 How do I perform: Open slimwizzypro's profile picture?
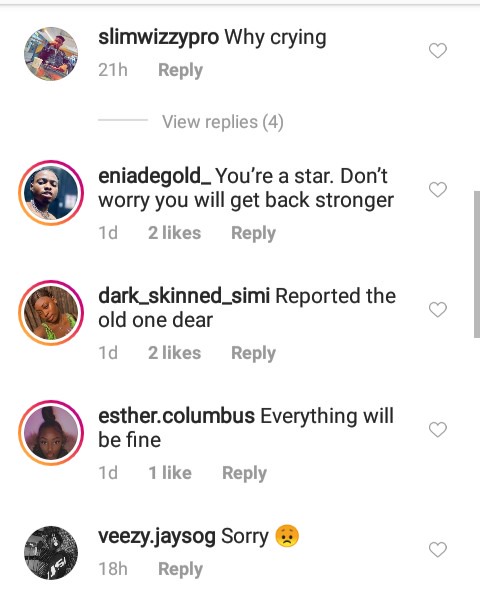tap(51, 54)
